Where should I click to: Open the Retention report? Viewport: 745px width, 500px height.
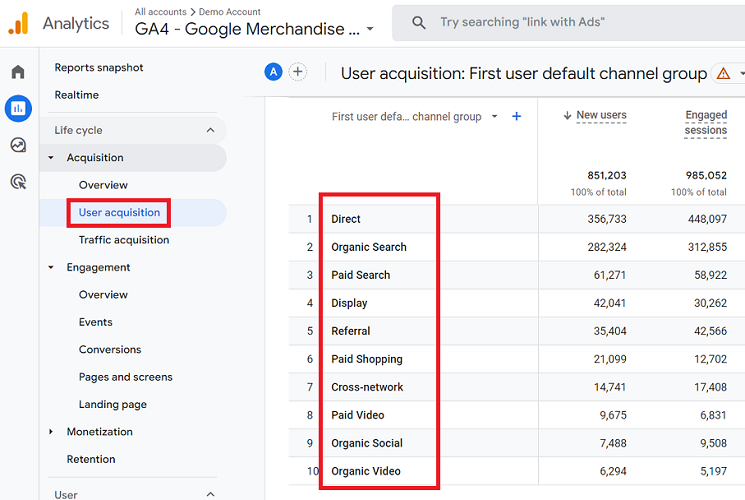pos(91,459)
